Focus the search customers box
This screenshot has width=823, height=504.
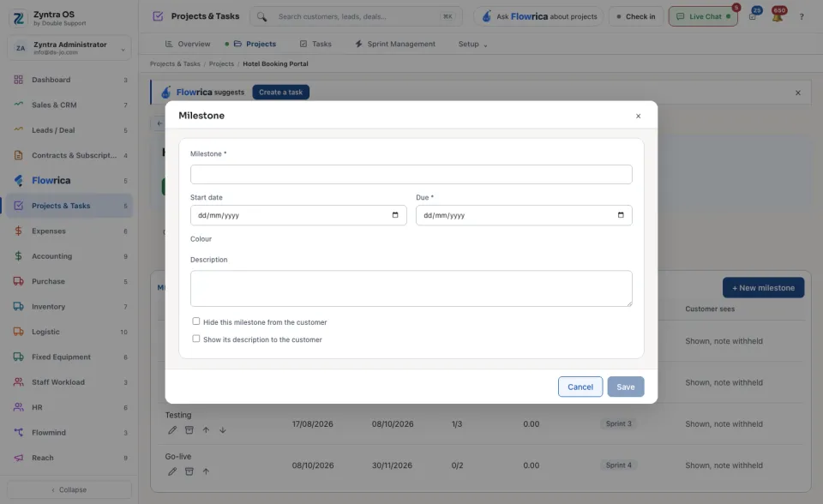pyautogui.click(x=357, y=16)
